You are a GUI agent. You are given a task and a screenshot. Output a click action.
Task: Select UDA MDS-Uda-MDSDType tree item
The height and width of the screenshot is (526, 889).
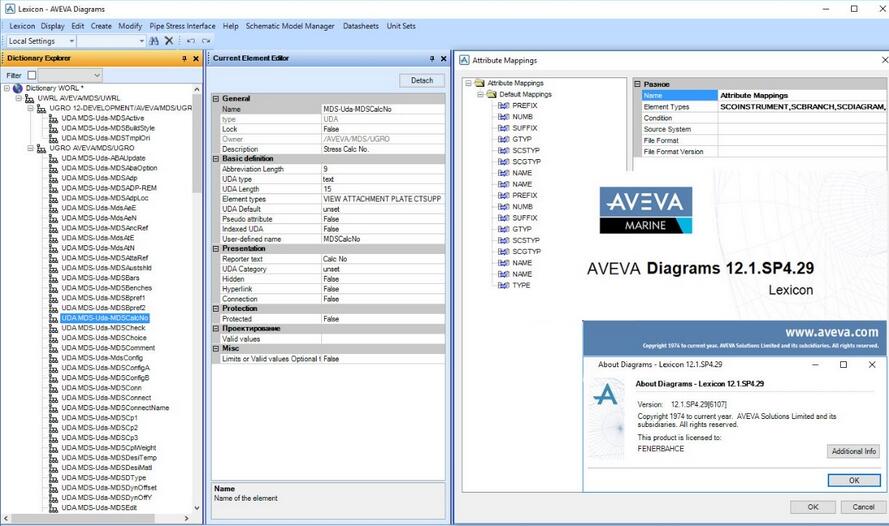pyautogui.click(x=103, y=478)
